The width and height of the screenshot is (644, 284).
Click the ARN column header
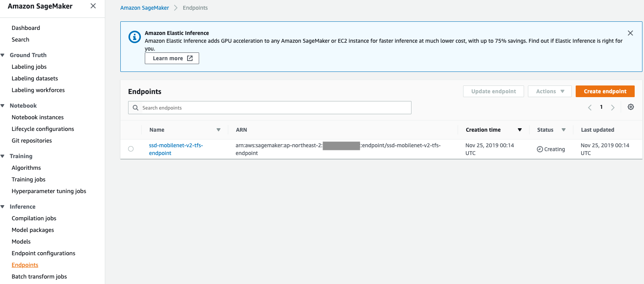241,130
